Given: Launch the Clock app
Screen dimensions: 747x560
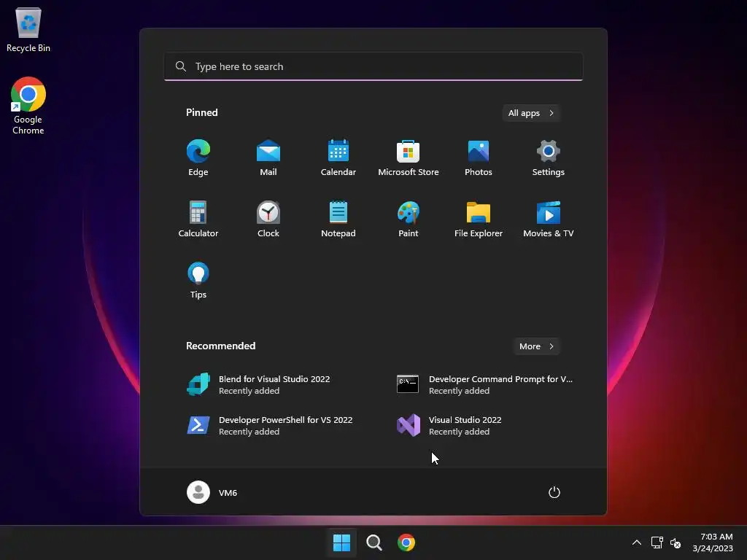Looking at the screenshot, I should tap(268, 219).
